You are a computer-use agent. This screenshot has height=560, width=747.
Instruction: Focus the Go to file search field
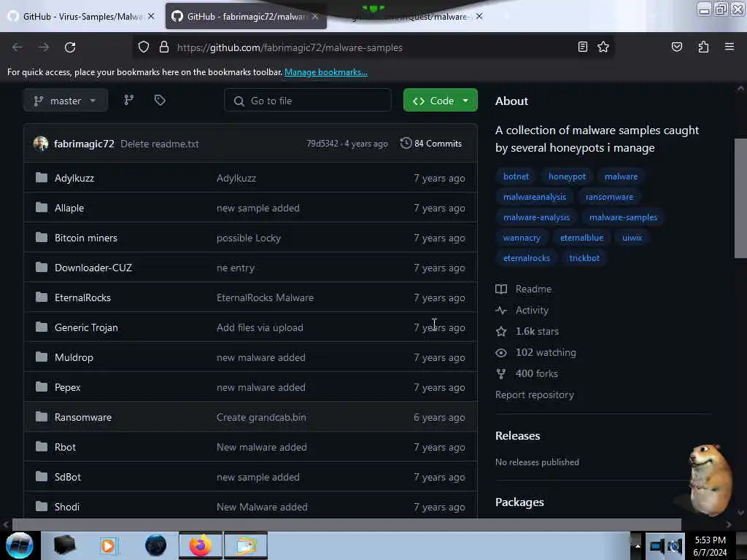(308, 101)
